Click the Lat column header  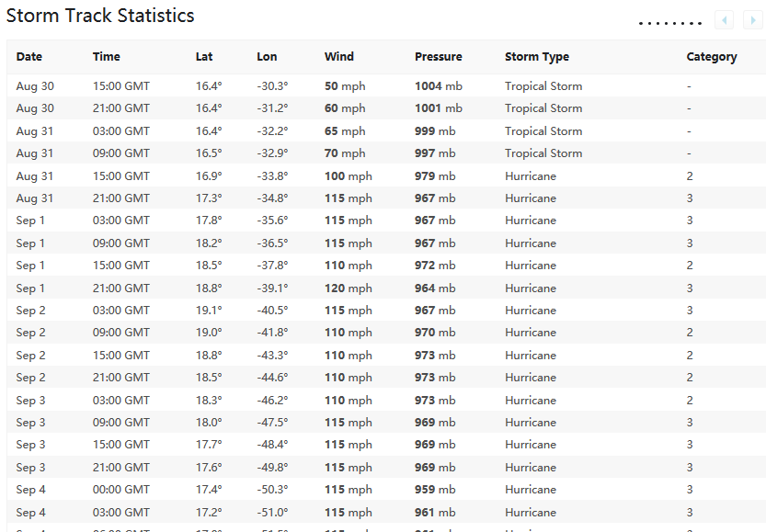point(204,57)
